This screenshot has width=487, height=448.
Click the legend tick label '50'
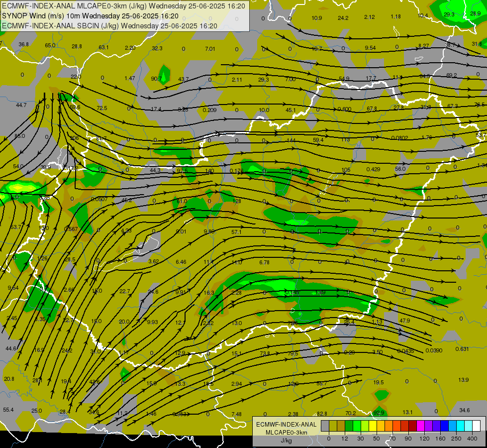pyautogui.click(x=376, y=439)
